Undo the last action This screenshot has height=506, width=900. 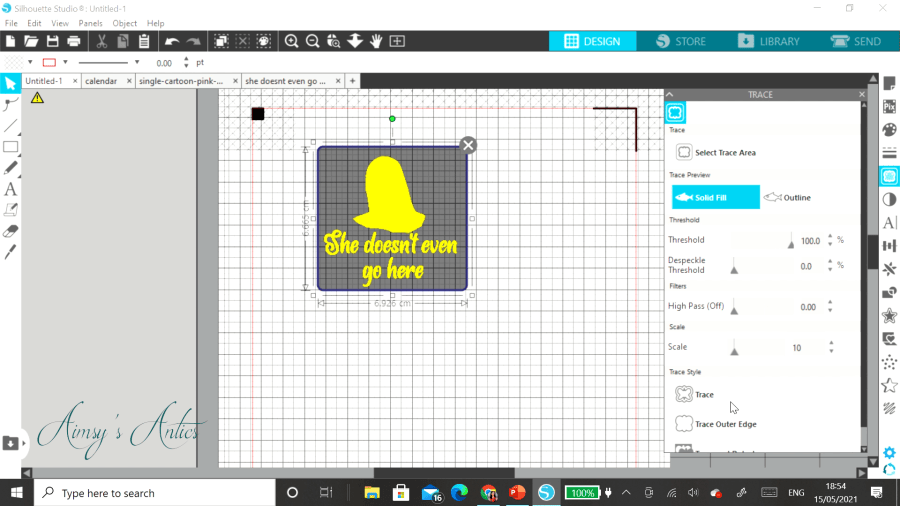[172, 41]
